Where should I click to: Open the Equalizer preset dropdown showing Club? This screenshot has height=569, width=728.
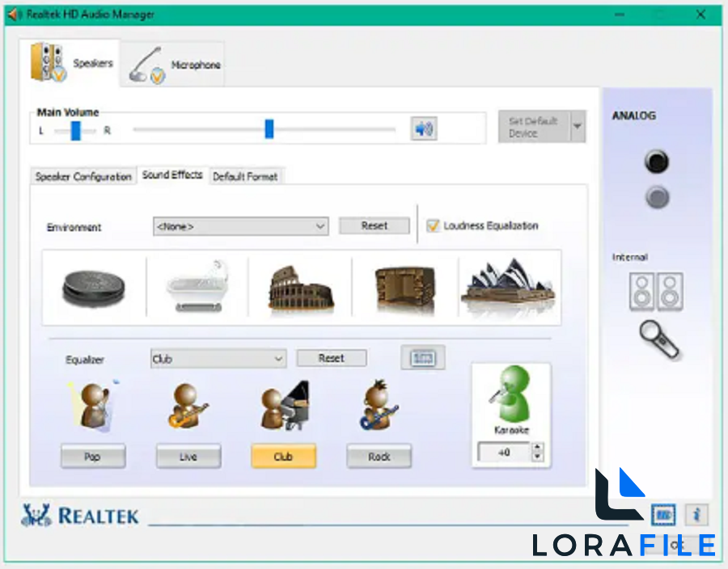click(x=218, y=358)
